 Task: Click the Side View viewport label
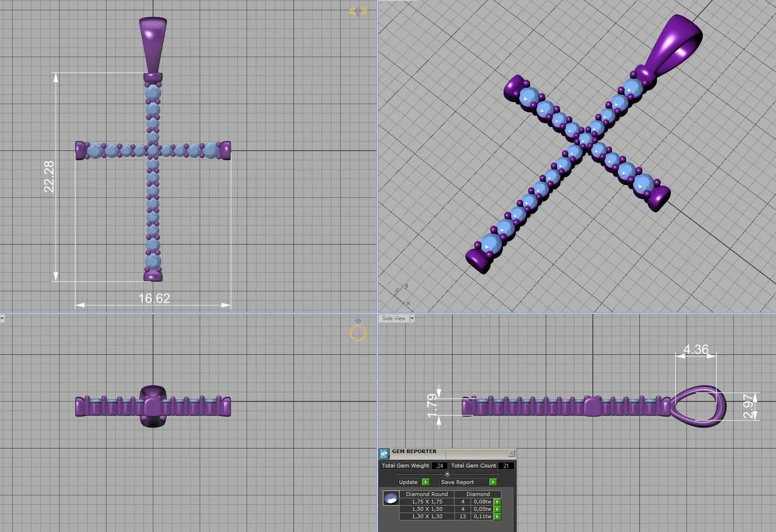pos(394,318)
